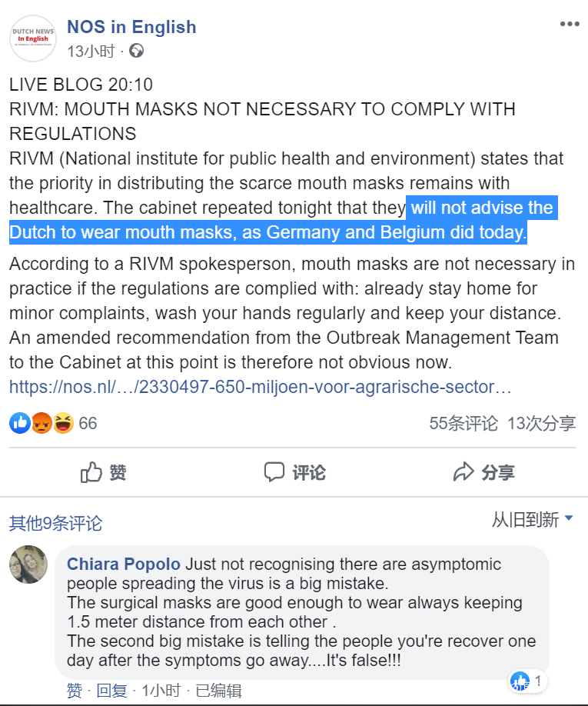This screenshot has width=588, height=706.
Task: View the 13次分享 shares count
Action: (542, 423)
